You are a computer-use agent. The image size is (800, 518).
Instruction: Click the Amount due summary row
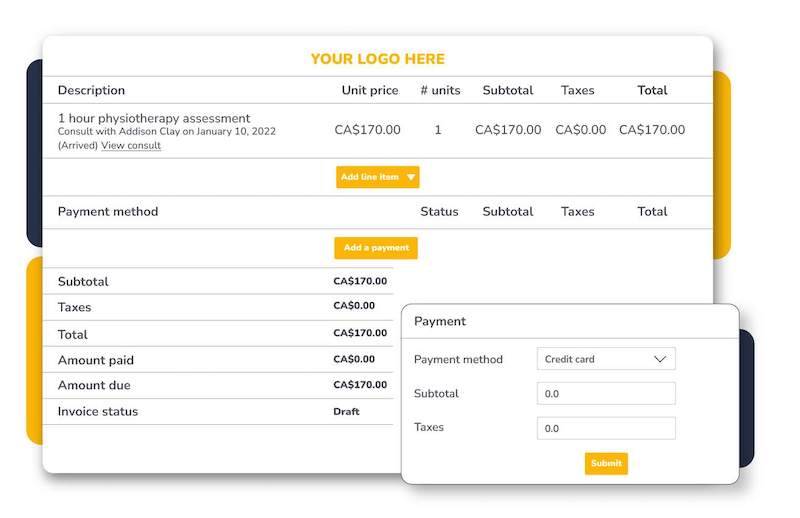(94, 386)
